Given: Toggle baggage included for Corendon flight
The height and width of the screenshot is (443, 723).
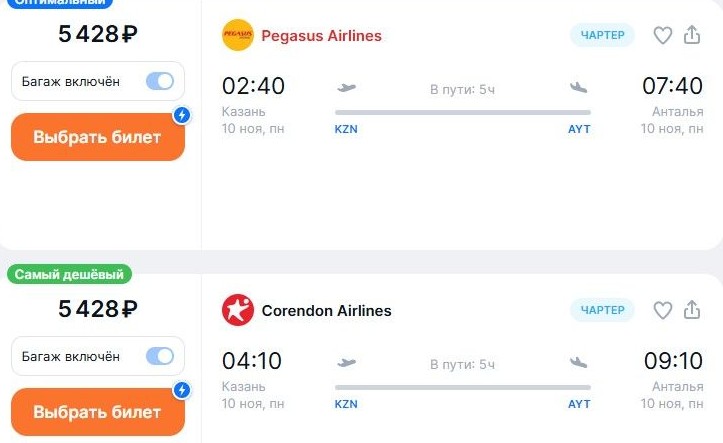Looking at the screenshot, I should (x=159, y=357).
